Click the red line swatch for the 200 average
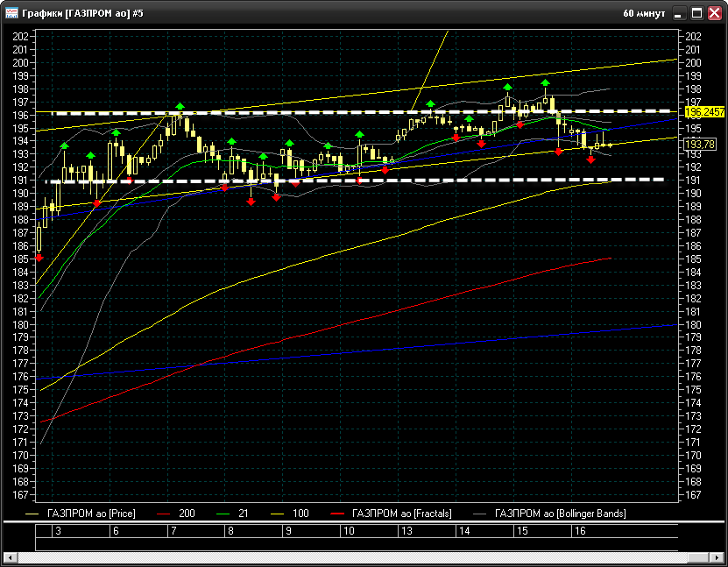 [x=164, y=513]
